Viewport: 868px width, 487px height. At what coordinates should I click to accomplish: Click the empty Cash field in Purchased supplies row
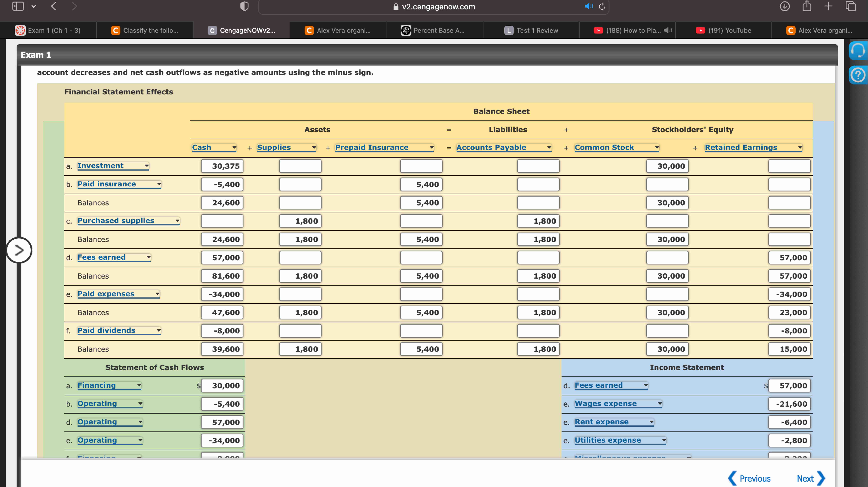click(222, 221)
